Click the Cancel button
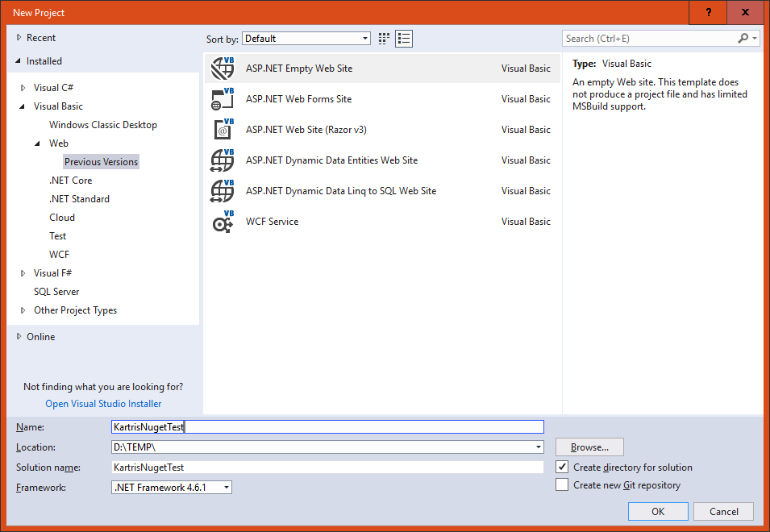 point(724,511)
